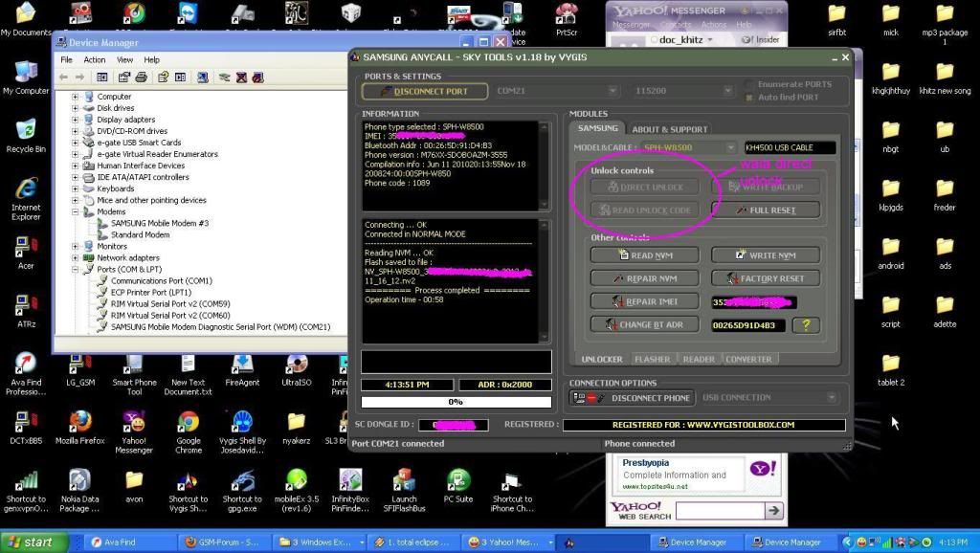Expand Display adapters tree node
The image size is (980, 553).
coord(75,120)
